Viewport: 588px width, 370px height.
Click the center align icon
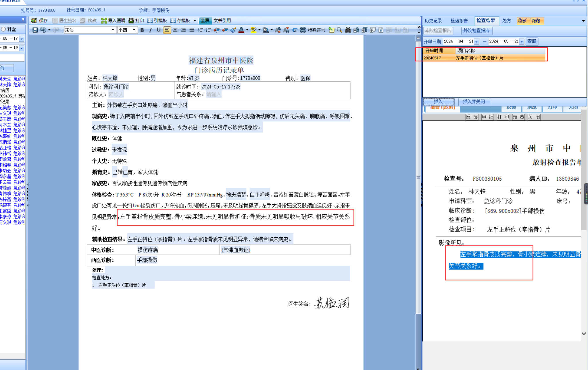pos(175,30)
